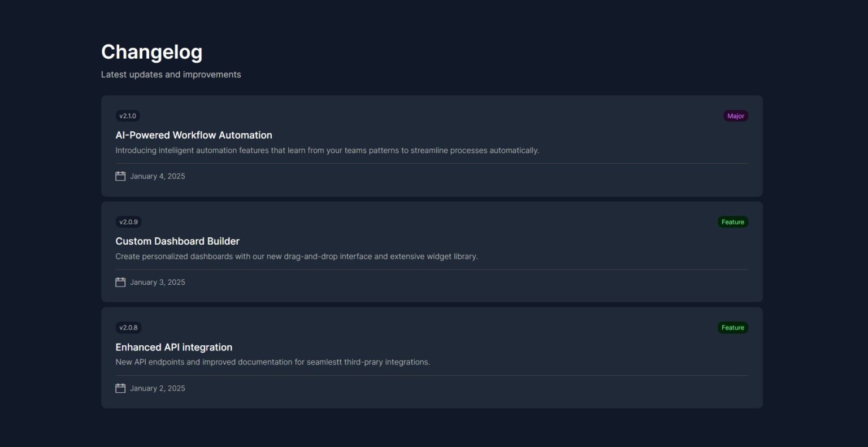Click the Latest updates and improvements subtitle
This screenshot has height=447, width=868.
click(171, 74)
